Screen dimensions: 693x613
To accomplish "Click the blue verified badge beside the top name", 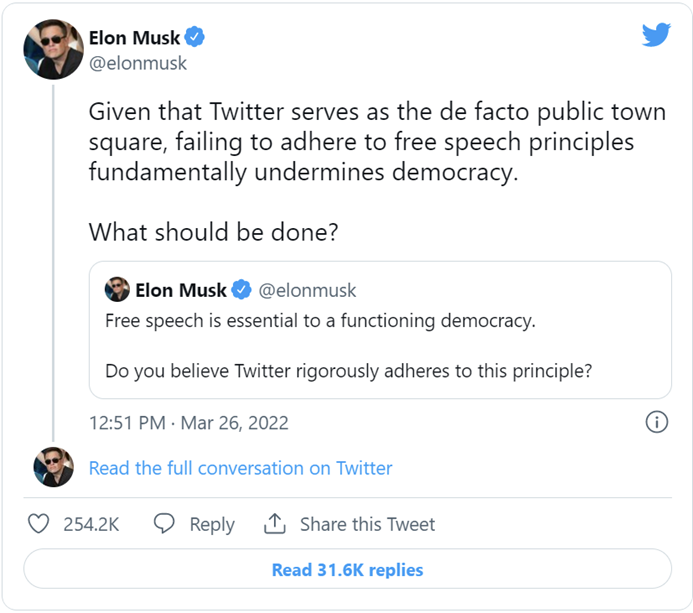I will 196,38.
